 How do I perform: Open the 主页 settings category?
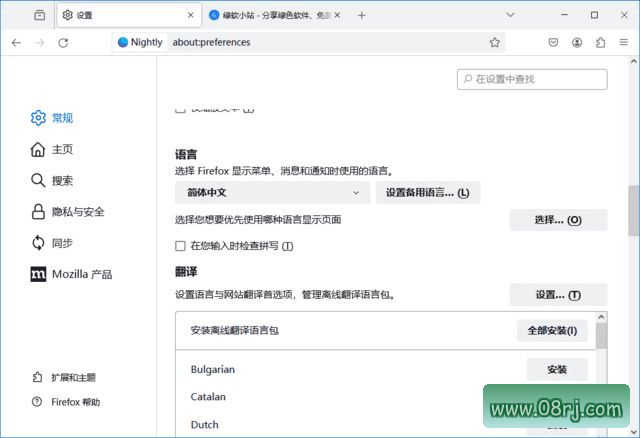[x=52, y=149]
